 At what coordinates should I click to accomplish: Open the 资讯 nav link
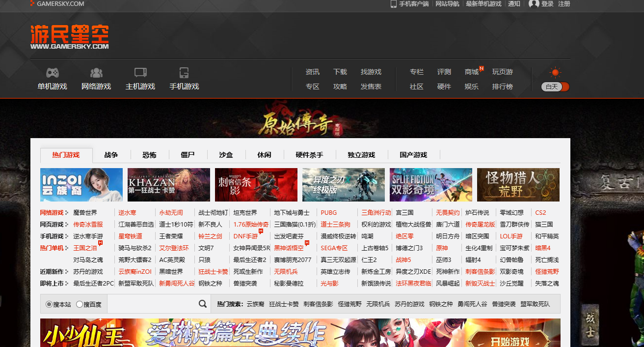[313, 72]
